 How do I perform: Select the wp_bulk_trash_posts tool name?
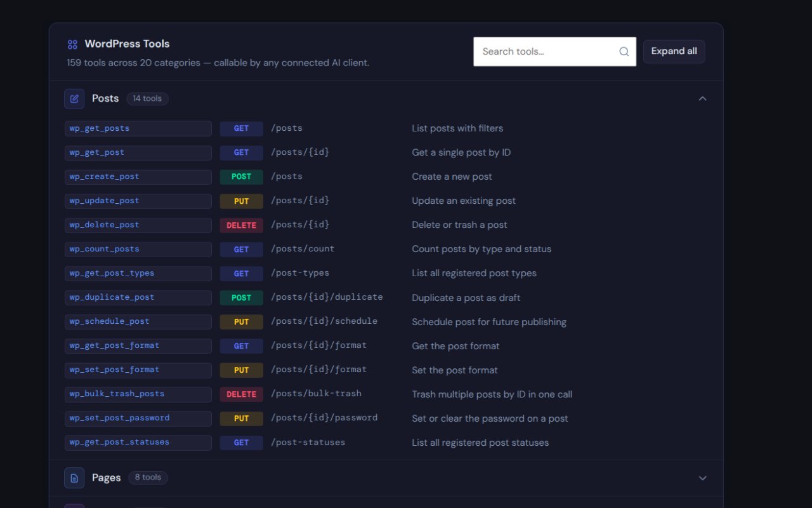tap(138, 394)
